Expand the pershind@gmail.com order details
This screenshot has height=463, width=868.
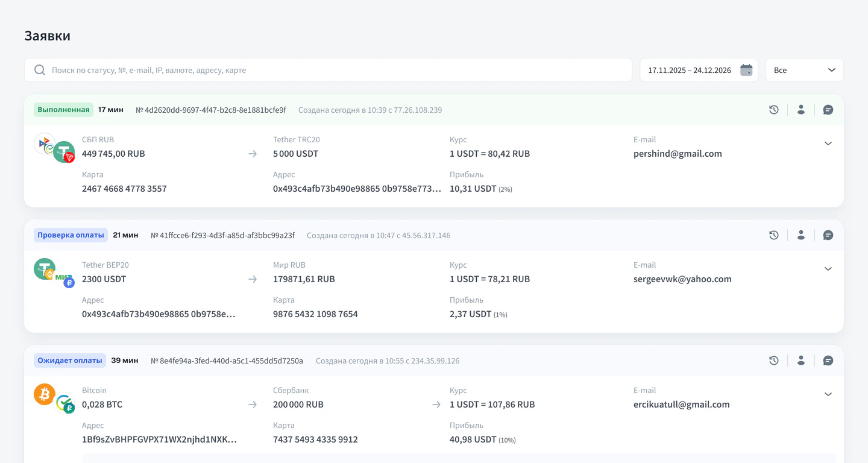(x=828, y=143)
